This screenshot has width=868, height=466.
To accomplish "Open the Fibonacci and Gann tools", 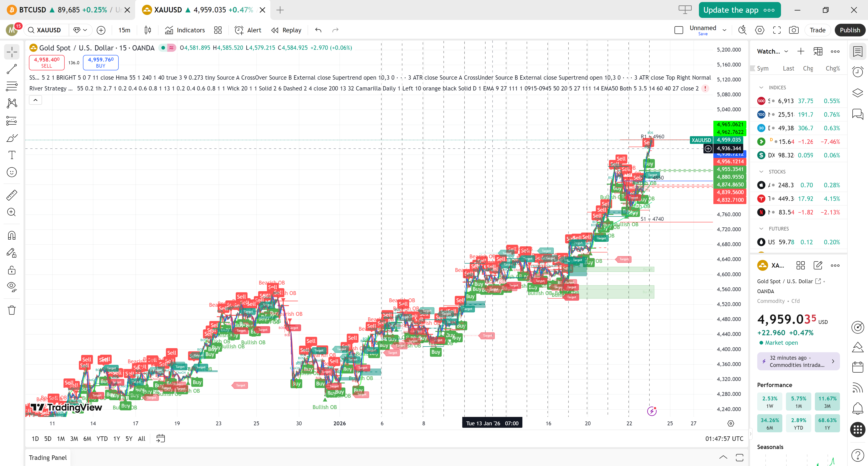I will (x=12, y=86).
